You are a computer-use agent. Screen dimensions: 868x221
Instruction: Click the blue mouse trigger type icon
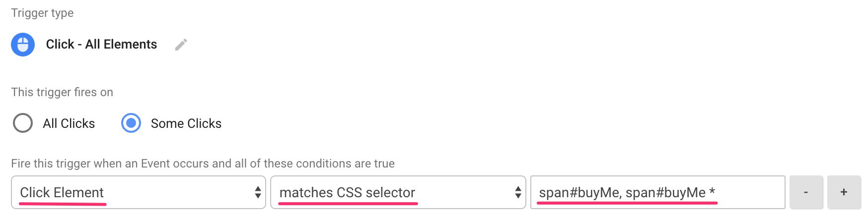point(23,45)
